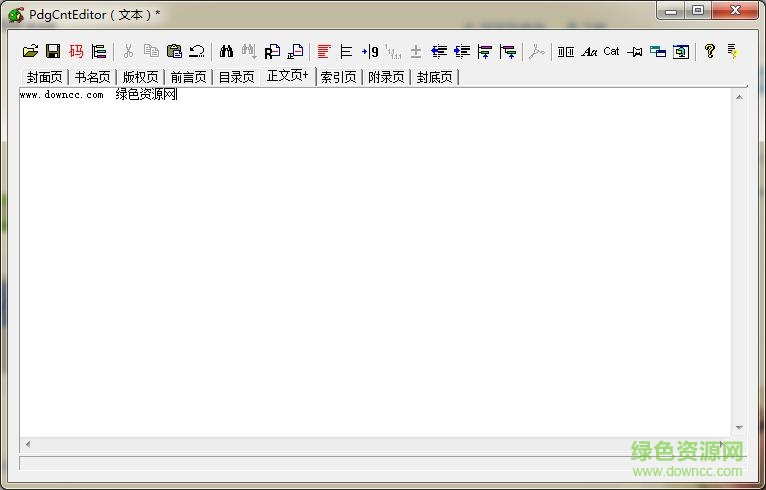
Task: Click the Cat toolbar button
Action: pyautogui.click(x=611, y=51)
